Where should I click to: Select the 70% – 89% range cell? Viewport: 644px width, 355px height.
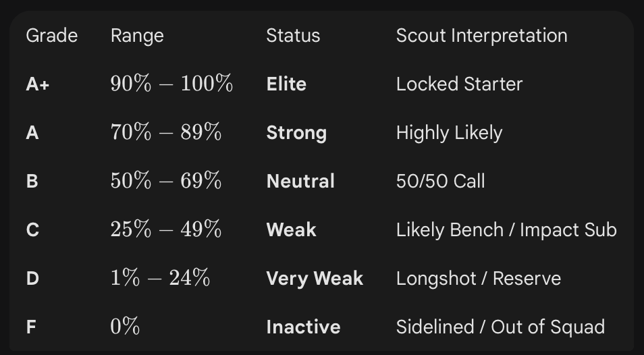tap(166, 132)
